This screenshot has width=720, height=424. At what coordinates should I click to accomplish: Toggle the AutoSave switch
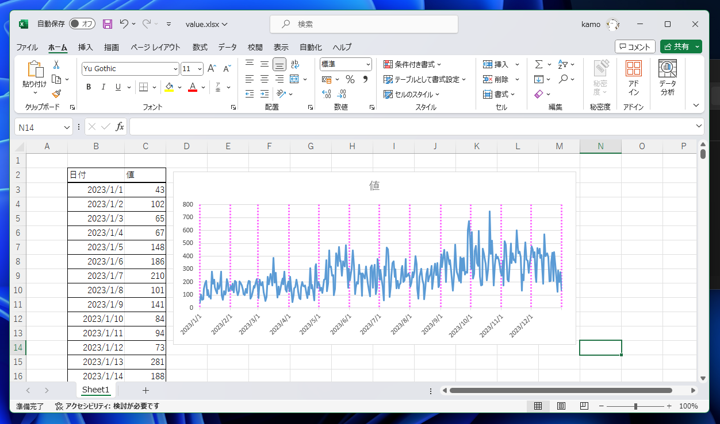[82, 24]
